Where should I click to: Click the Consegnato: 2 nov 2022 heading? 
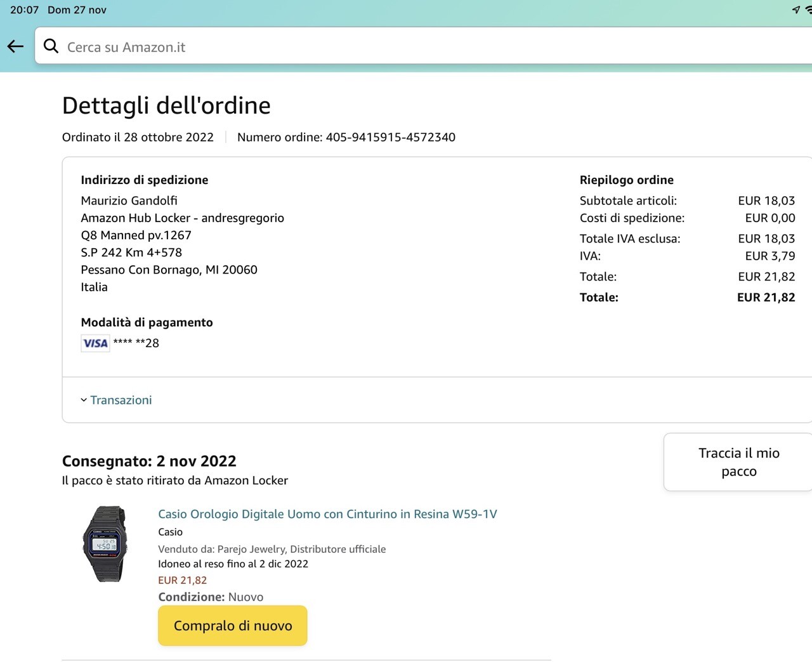pos(149,461)
